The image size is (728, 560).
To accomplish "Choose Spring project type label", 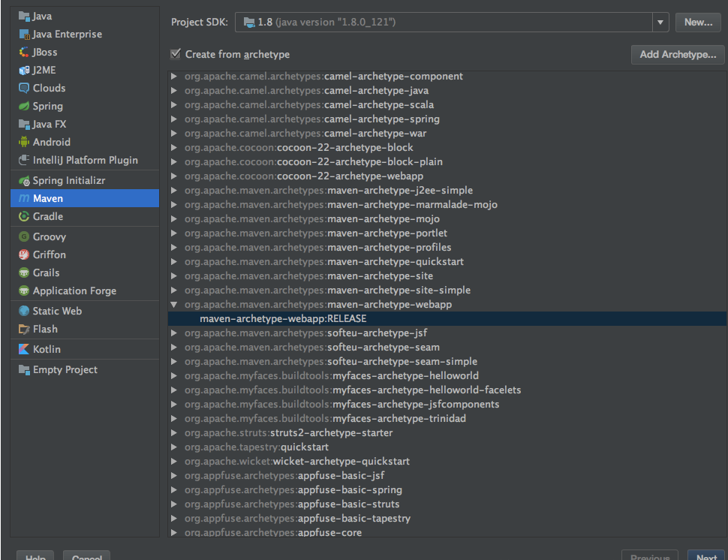I will coord(48,107).
